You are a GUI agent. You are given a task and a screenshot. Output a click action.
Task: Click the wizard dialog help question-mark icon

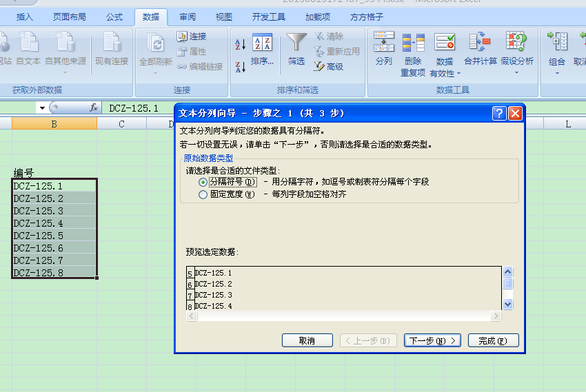pos(500,114)
